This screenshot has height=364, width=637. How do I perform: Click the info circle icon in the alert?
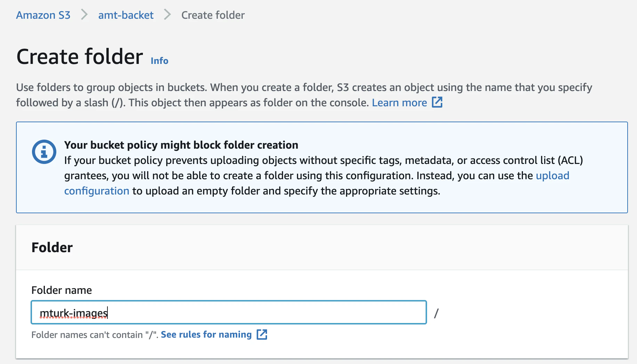point(44,152)
